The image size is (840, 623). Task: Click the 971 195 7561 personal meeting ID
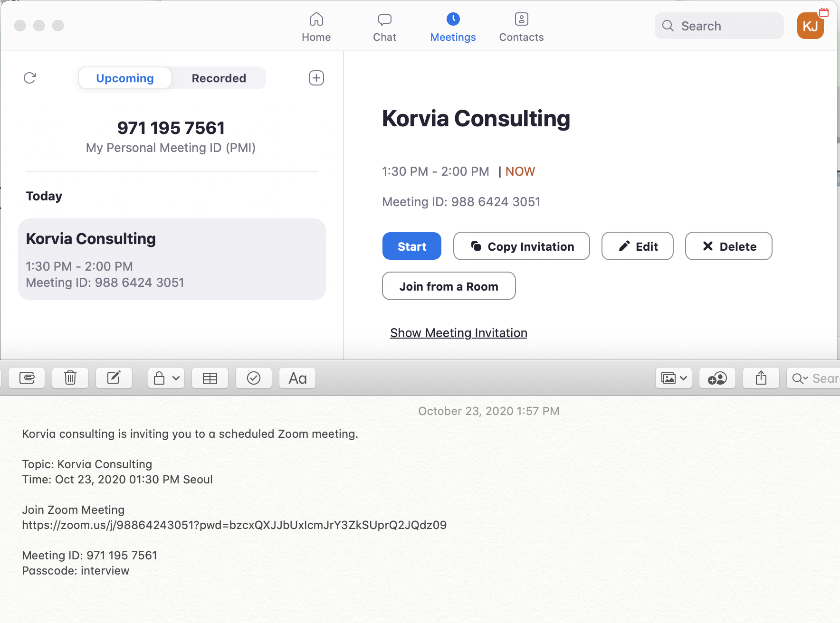pyautogui.click(x=171, y=128)
